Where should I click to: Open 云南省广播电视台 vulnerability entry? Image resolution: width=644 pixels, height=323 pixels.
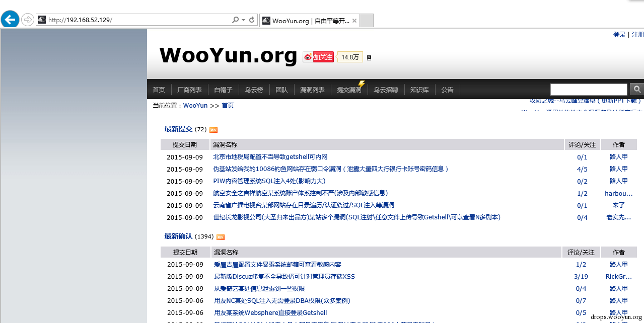click(304, 205)
